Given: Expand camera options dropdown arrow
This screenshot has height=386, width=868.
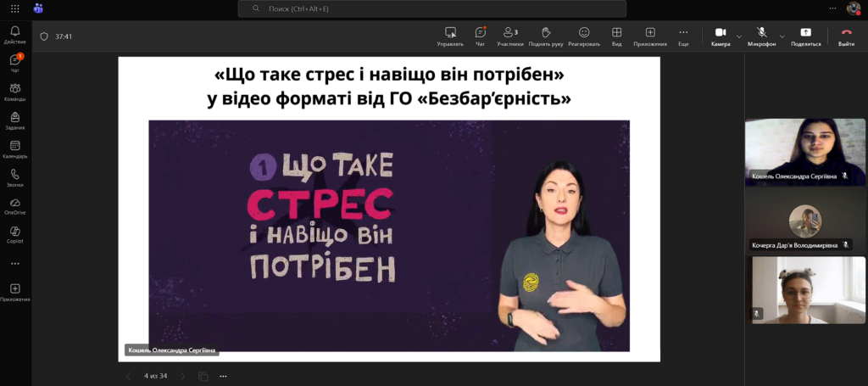Looking at the screenshot, I should [739, 36].
